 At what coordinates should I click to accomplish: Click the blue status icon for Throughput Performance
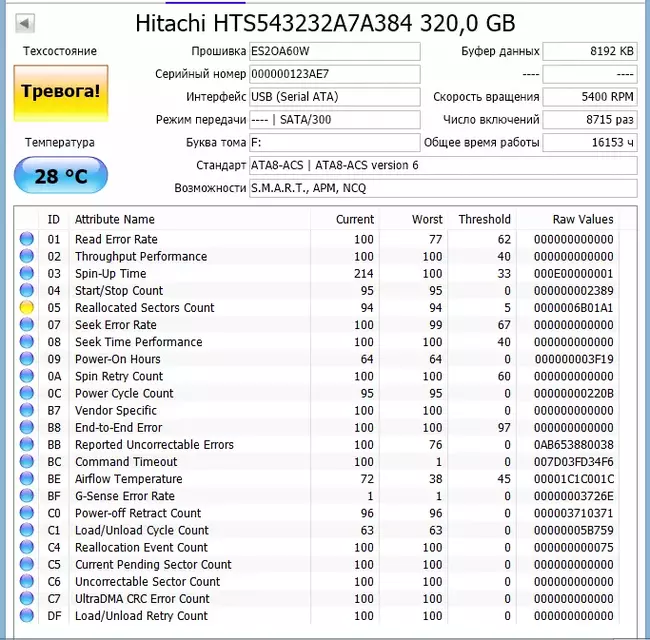coord(27,256)
